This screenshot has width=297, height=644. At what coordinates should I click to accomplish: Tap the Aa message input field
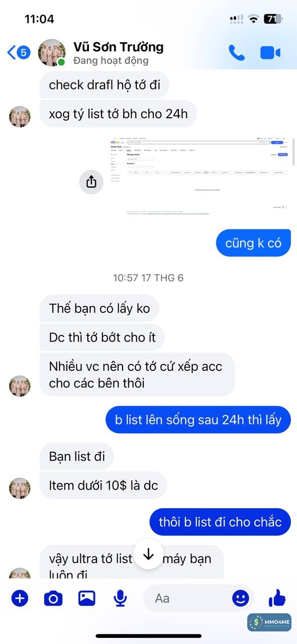pos(191,598)
